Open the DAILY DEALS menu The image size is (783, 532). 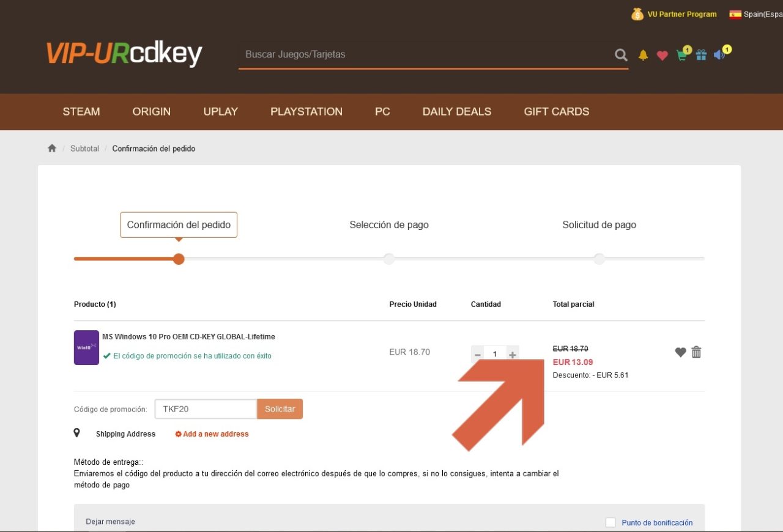[x=457, y=112]
